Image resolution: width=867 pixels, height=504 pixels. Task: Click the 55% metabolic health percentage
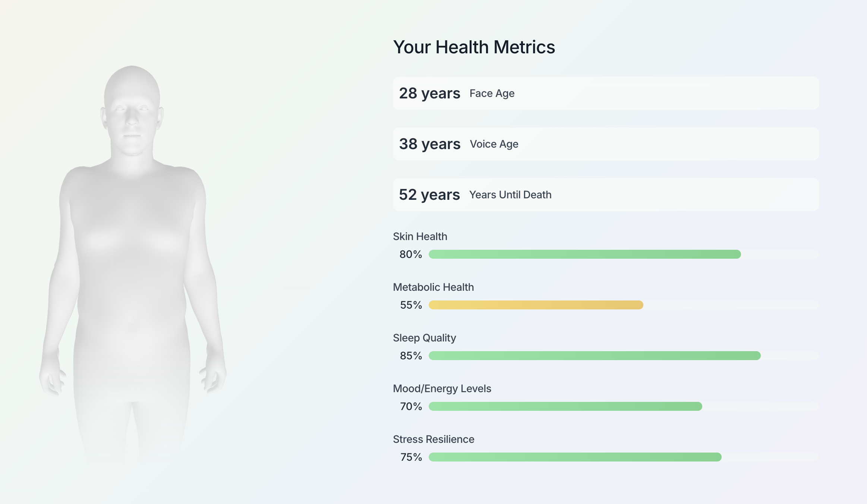(411, 305)
